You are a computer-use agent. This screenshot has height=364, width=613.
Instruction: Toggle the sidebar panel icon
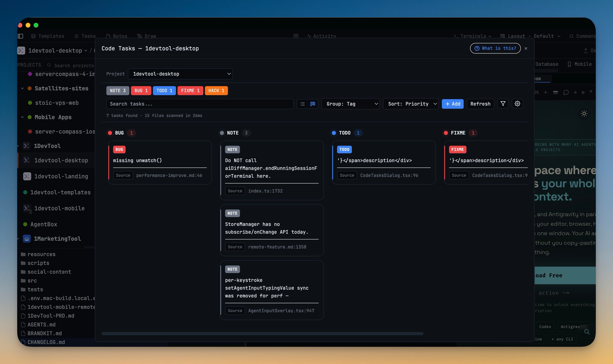pos(21,36)
